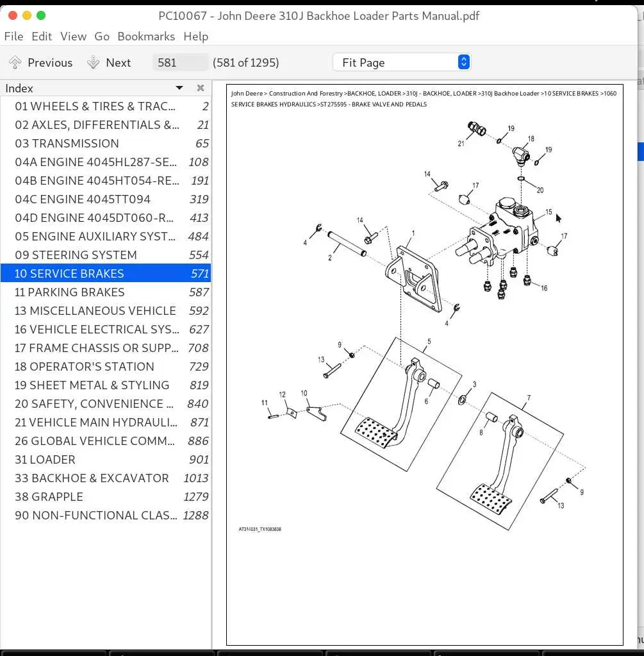Select 01 WHEELS & TIRES index entry
This screenshot has width=644, height=656.
coord(106,106)
